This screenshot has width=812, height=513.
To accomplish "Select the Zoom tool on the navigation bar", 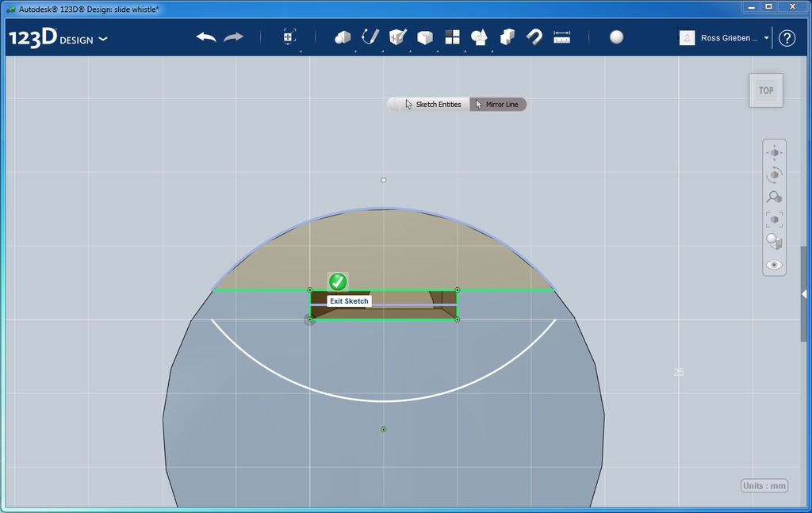I will coord(774,197).
